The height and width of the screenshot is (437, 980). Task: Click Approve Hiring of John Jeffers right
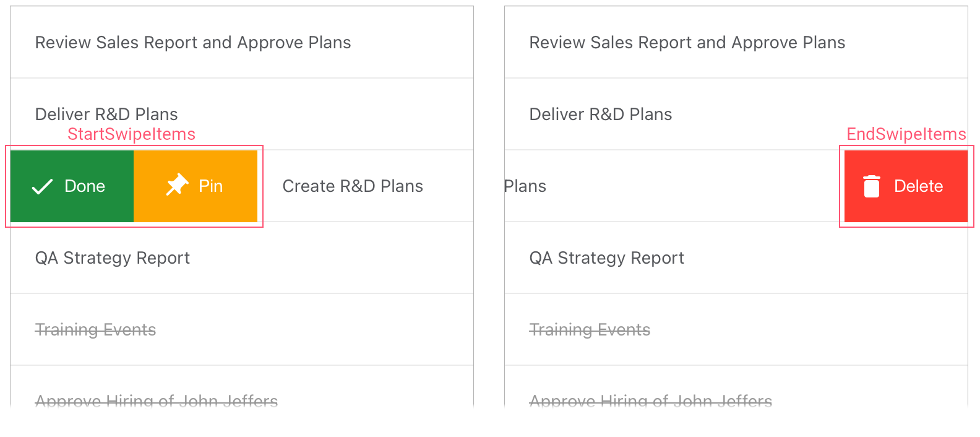pyautogui.click(x=651, y=401)
